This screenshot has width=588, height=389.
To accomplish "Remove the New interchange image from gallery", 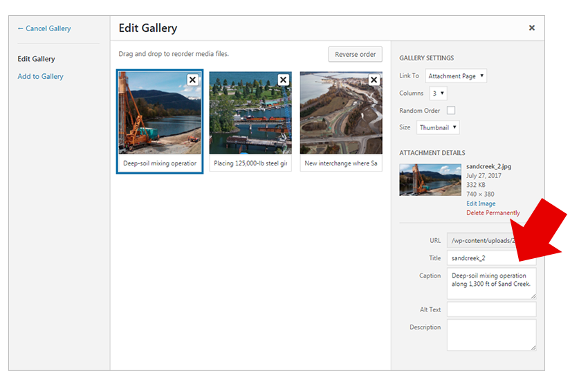I will click(374, 80).
